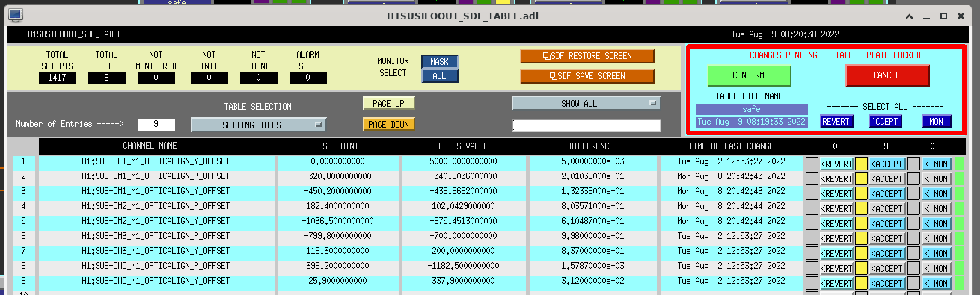Screen dimensions: 980x295
Task: Click the ACCEPT button under Select All
Action: point(885,121)
